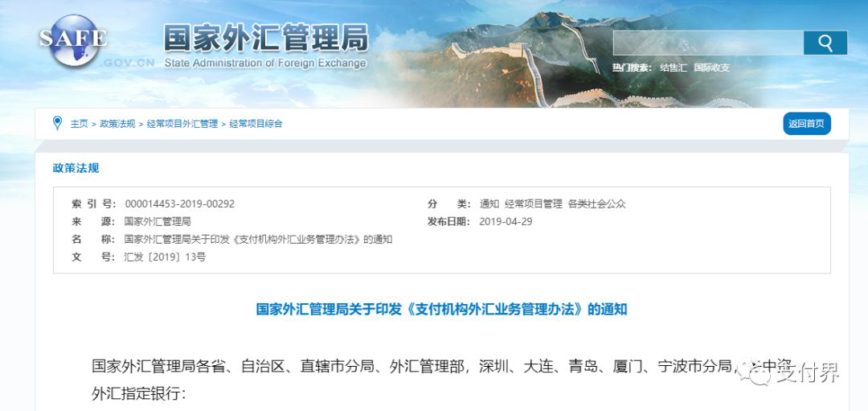The width and height of the screenshot is (868, 411).
Task: Click the index number 000014453-2019-00292
Action: click(x=180, y=203)
